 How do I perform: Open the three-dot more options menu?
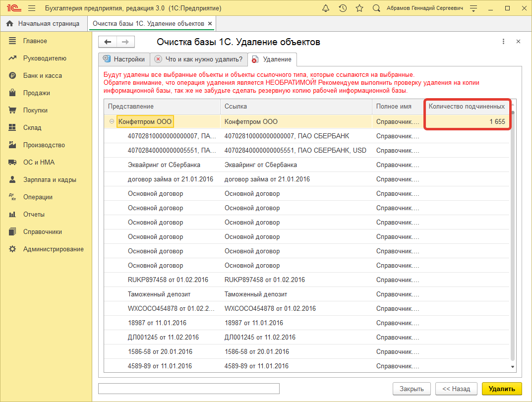point(503,42)
